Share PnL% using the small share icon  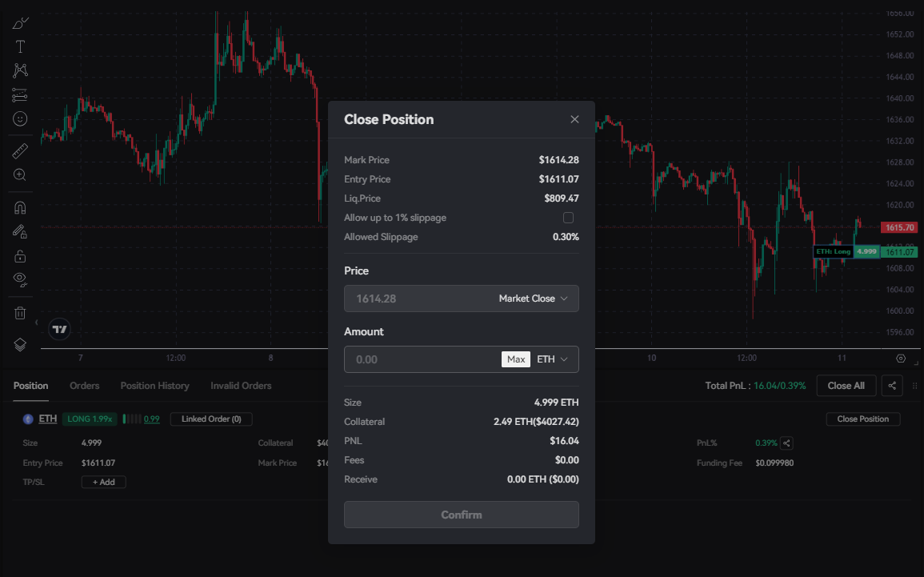point(786,443)
